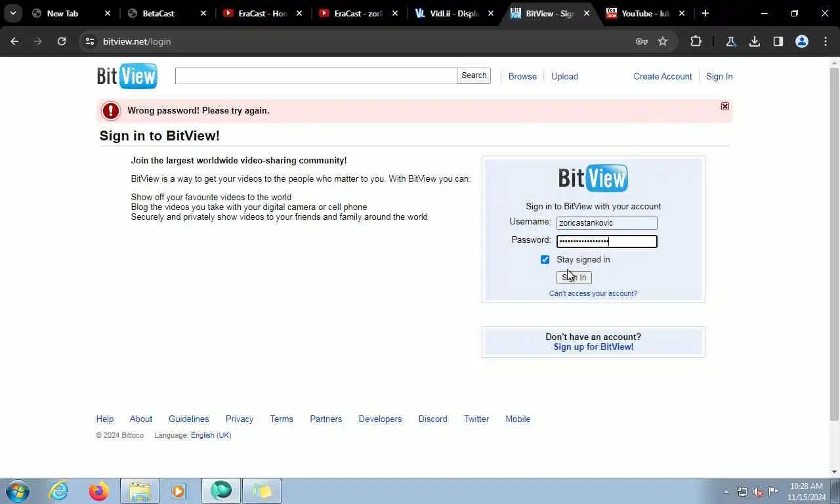Open the Chrome labs flask icon

[x=730, y=41]
